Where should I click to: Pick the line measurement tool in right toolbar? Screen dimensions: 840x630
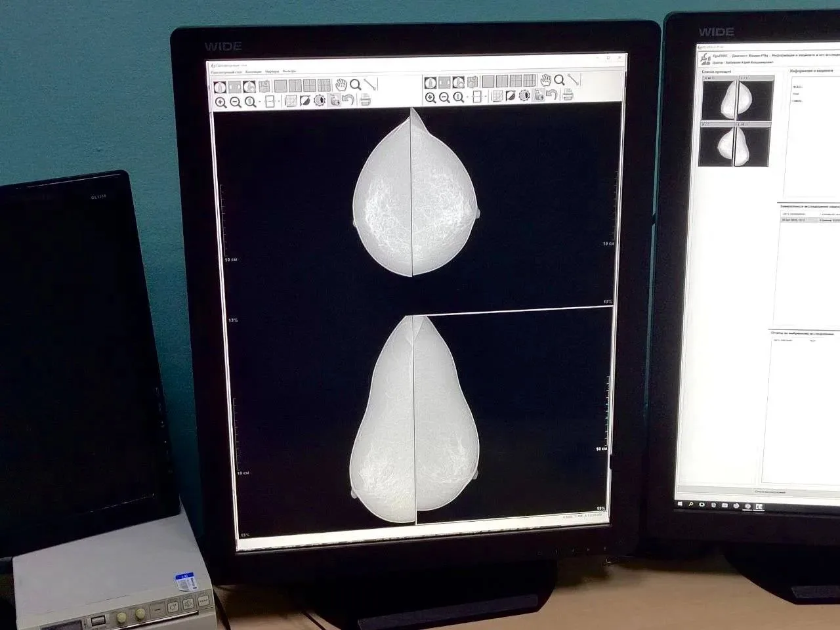[574, 79]
